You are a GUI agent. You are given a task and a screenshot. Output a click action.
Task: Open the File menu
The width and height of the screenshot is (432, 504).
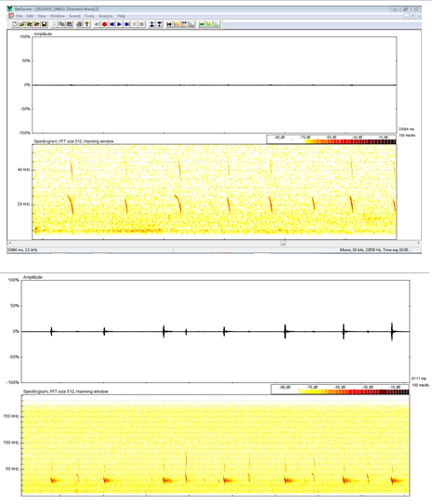click(20, 16)
